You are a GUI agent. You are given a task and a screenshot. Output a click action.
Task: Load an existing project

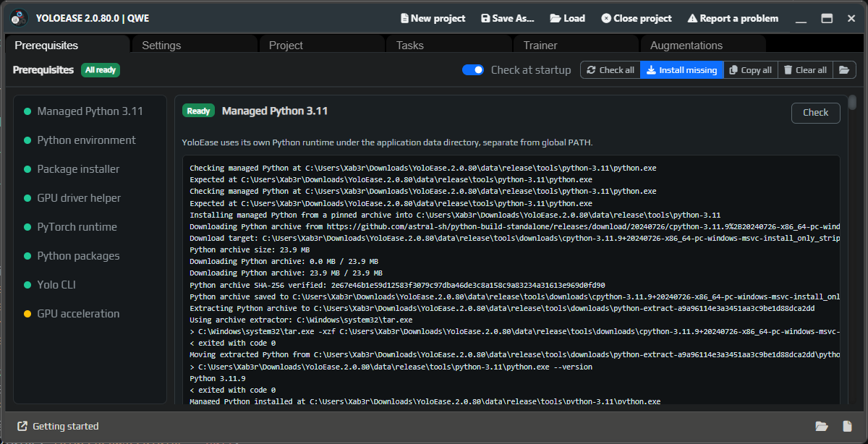tap(568, 18)
